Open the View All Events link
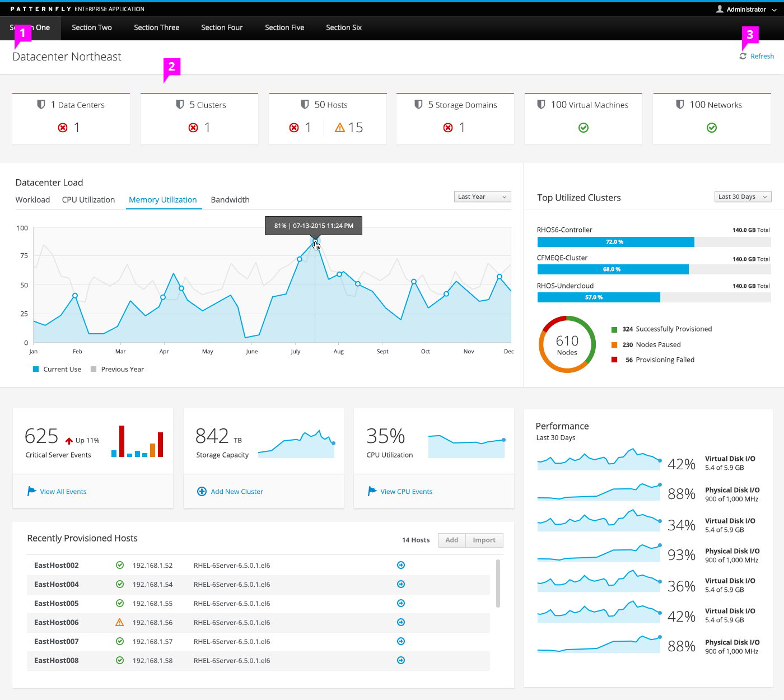The image size is (784, 700). tap(63, 492)
